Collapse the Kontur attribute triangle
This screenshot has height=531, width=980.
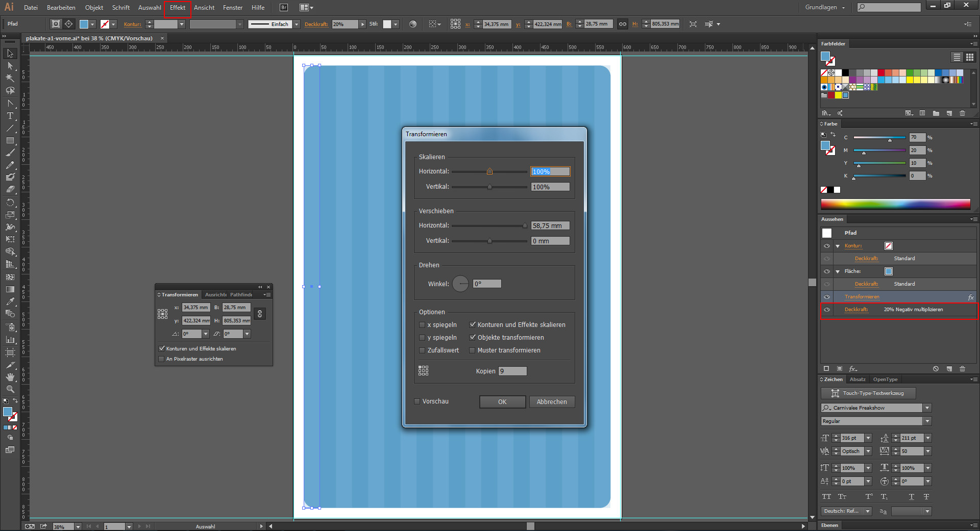pyautogui.click(x=838, y=246)
